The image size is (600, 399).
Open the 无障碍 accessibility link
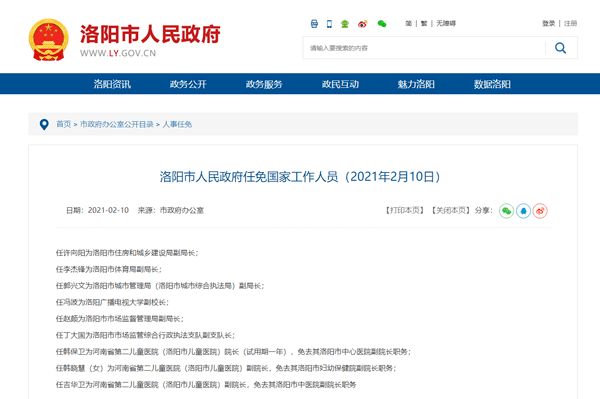tap(446, 23)
